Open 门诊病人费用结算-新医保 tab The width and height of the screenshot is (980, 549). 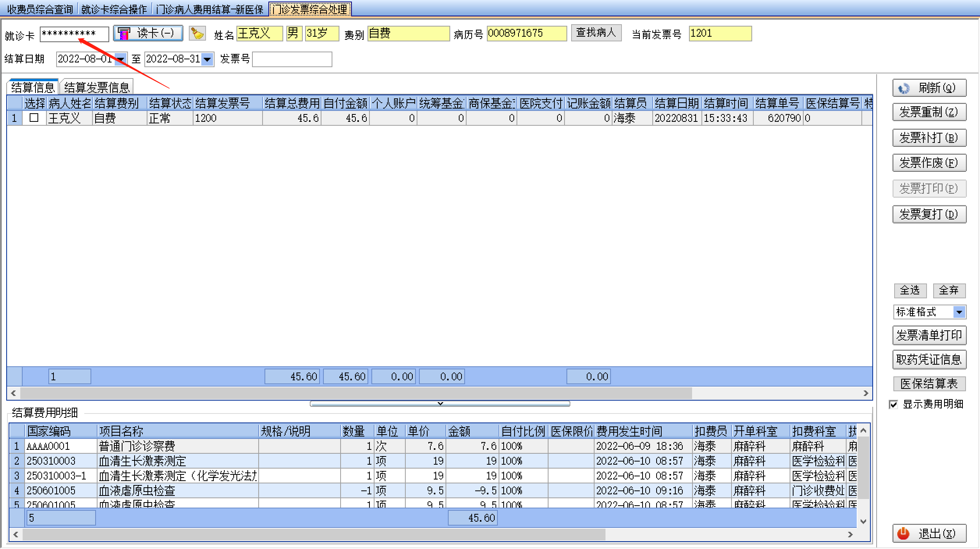pyautogui.click(x=209, y=9)
